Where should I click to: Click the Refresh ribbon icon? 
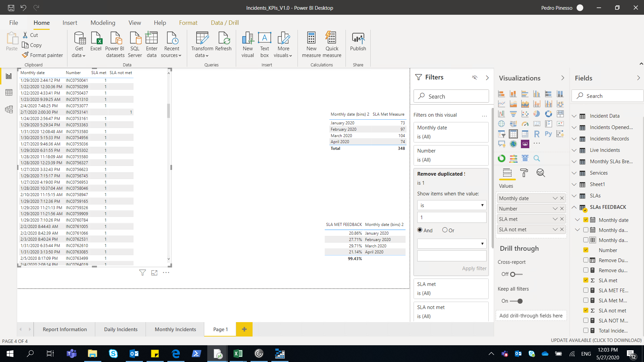pyautogui.click(x=223, y=42)
